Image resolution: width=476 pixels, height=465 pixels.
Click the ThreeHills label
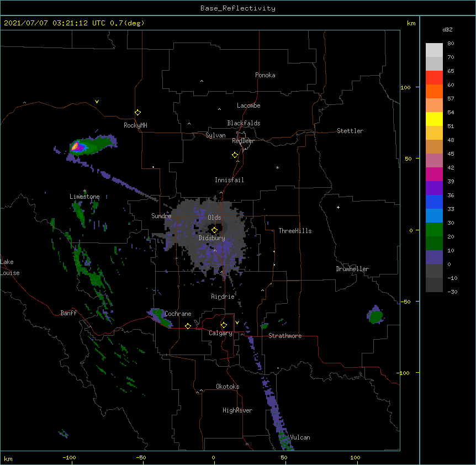pos(295,231)
